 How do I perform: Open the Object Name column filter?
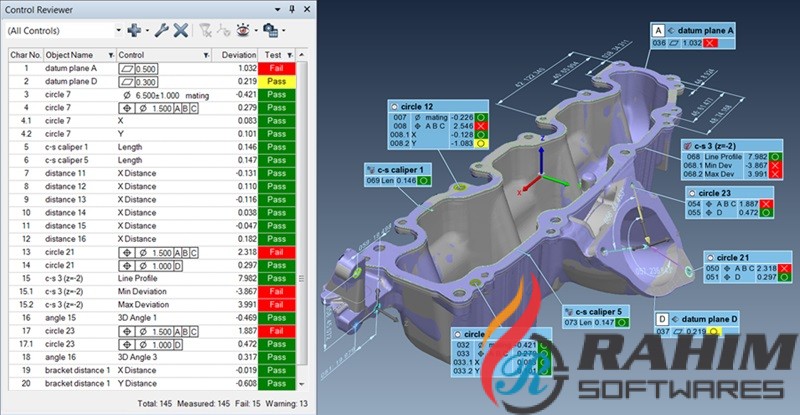tap(111, 55)
